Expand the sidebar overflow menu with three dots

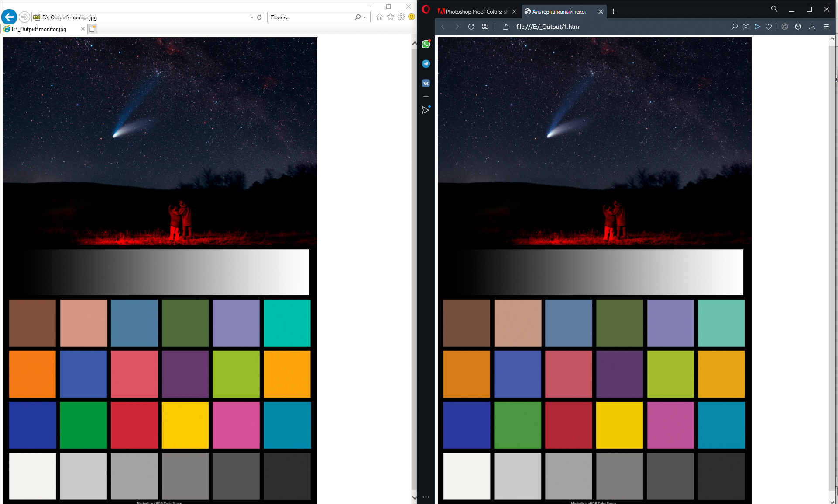(426, 497)
